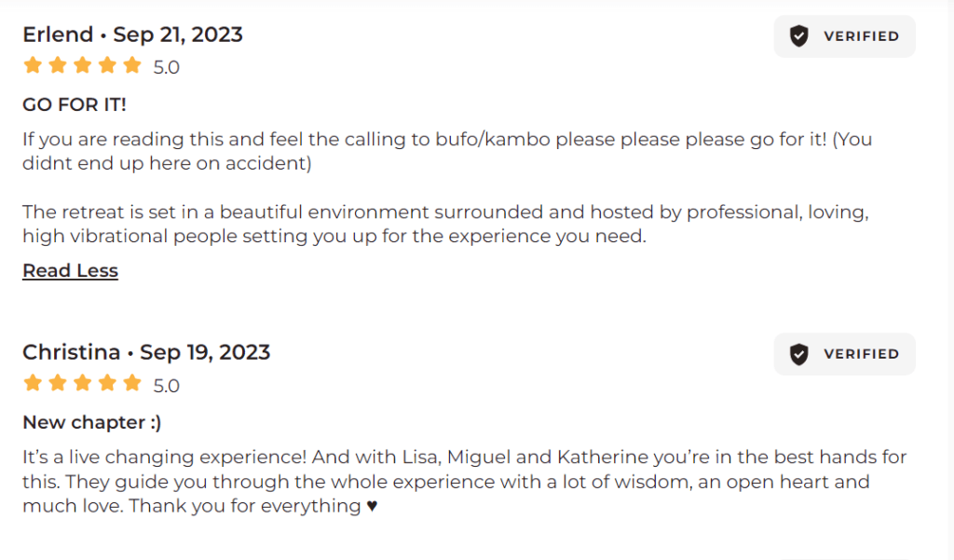Click the VERIFIED label on Christina's review

click(861, 354)
